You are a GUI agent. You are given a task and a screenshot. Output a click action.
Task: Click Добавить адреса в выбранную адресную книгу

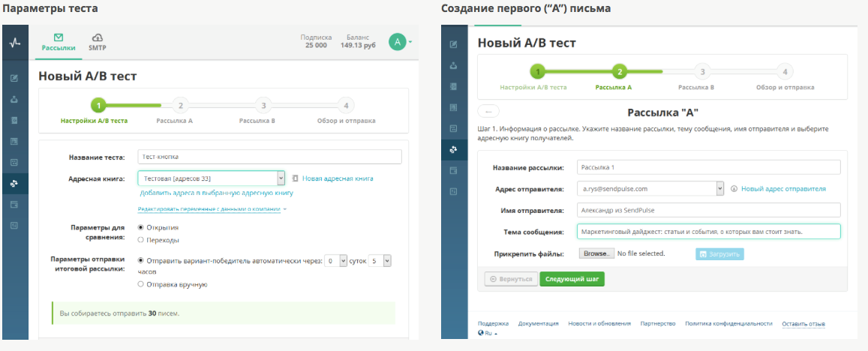[x=217, y=193]
